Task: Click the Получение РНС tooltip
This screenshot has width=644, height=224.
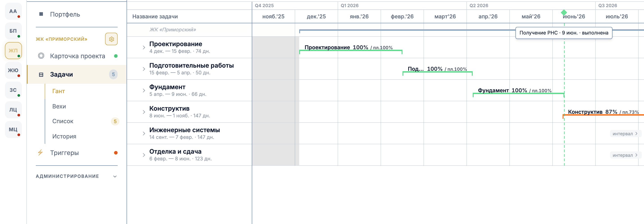Action: coord(564,33)
